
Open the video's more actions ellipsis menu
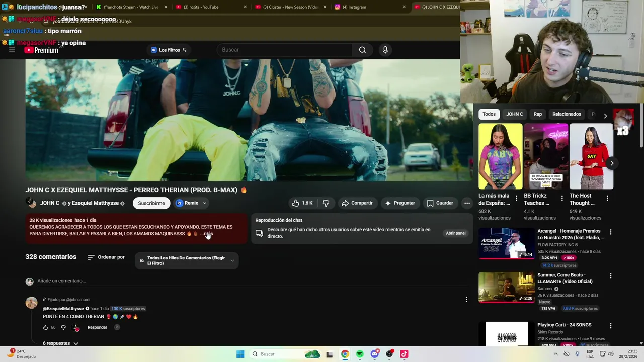click(x=467, y=203)
